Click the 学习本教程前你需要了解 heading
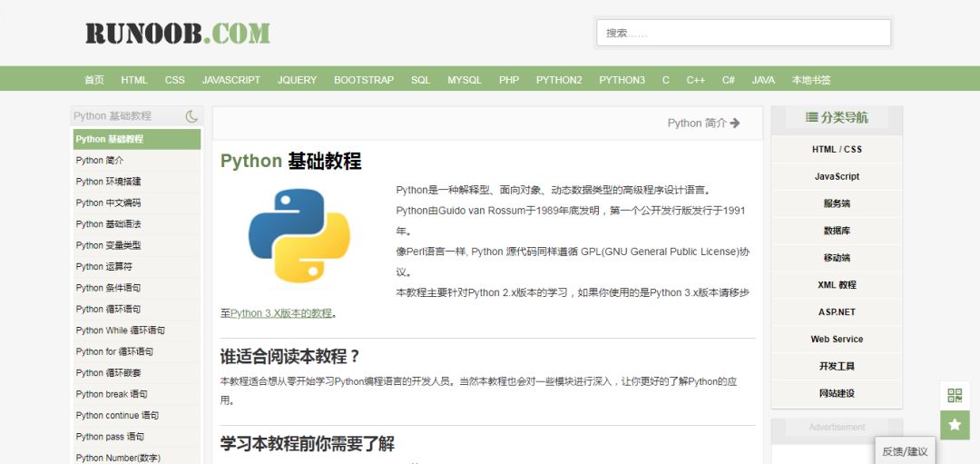 308,444
